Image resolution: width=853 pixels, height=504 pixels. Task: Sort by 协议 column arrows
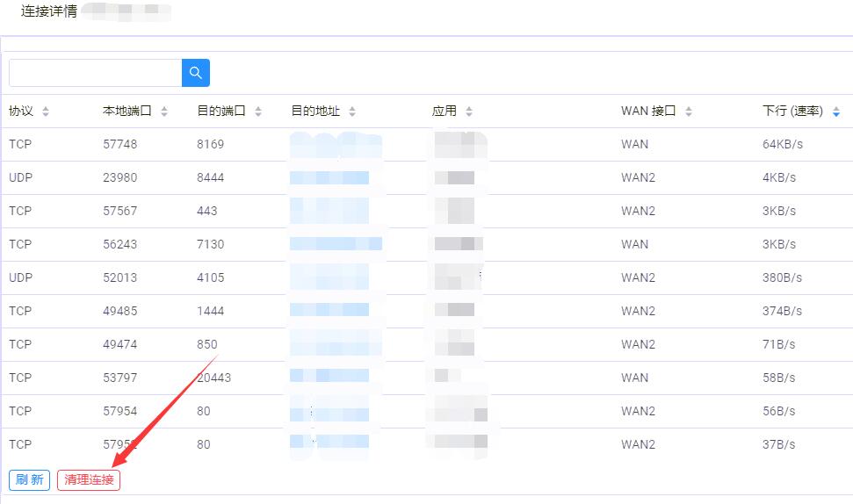pos(46,112)
